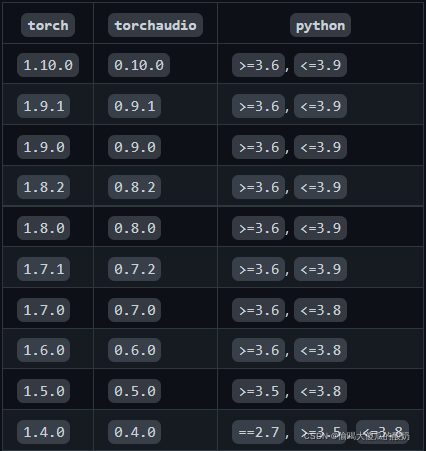Click torchaudio version 0.9.0
The width and height of the screenshot is (426, 451).
(x=135, y=147)
